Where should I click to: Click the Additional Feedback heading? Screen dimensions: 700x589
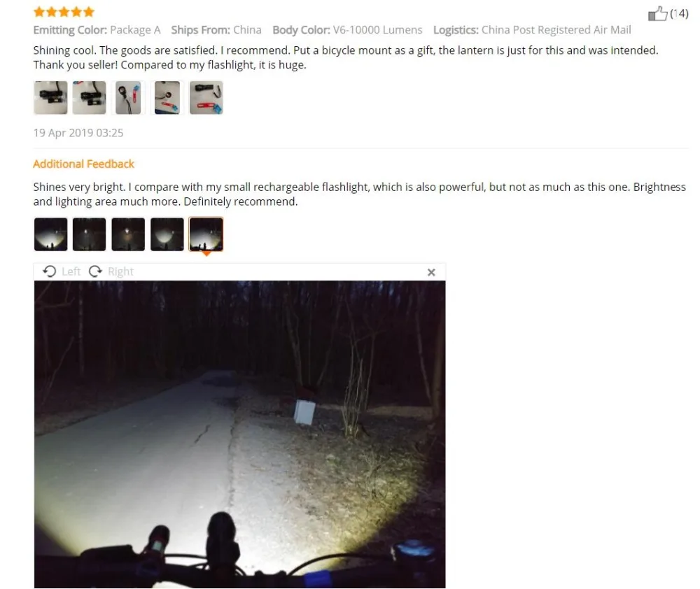tap(83, 164)
